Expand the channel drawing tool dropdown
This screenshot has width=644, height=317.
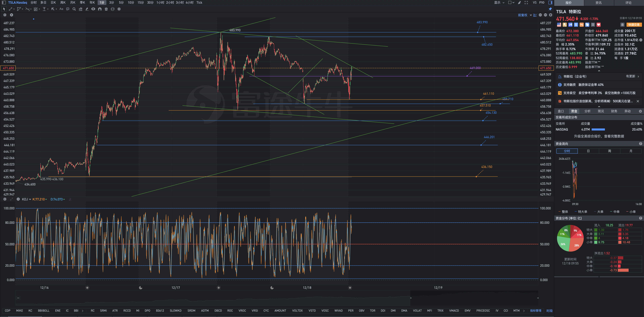[22, 9]
